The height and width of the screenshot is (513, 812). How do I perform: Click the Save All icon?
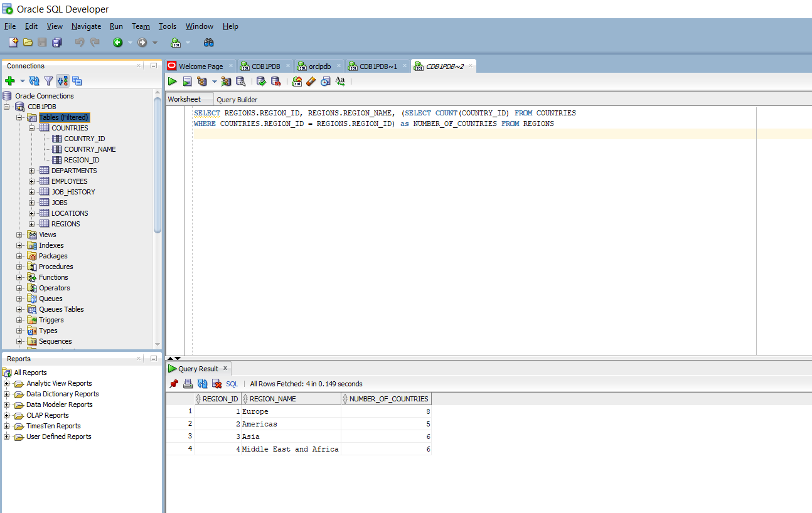point(57,42)
